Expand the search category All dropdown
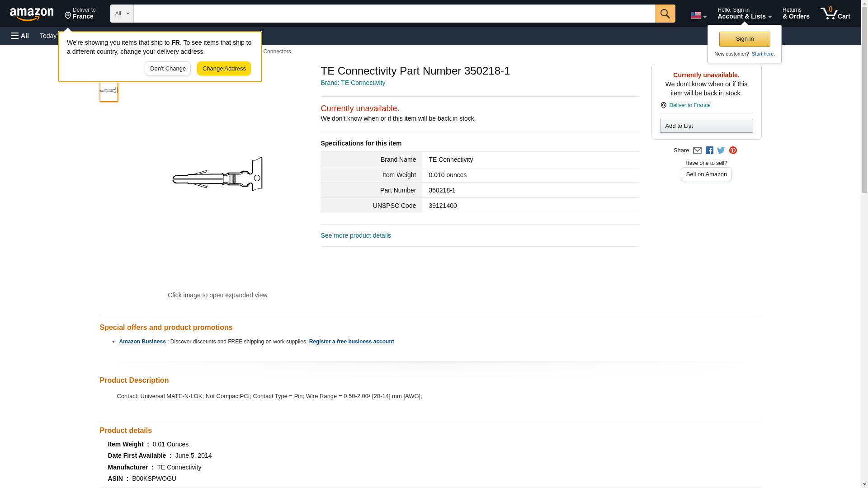 pos(122,14)
